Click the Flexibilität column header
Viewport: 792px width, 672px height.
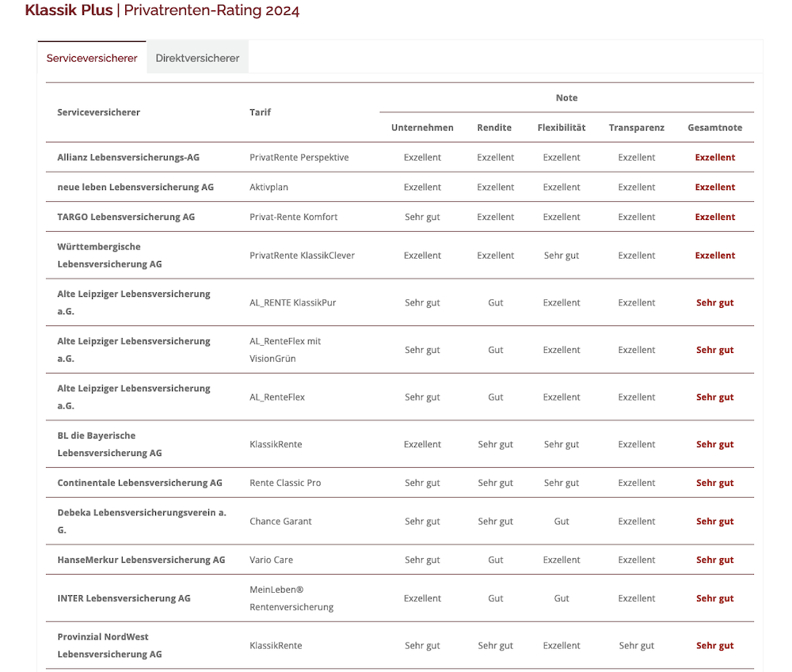coord(562,127)
